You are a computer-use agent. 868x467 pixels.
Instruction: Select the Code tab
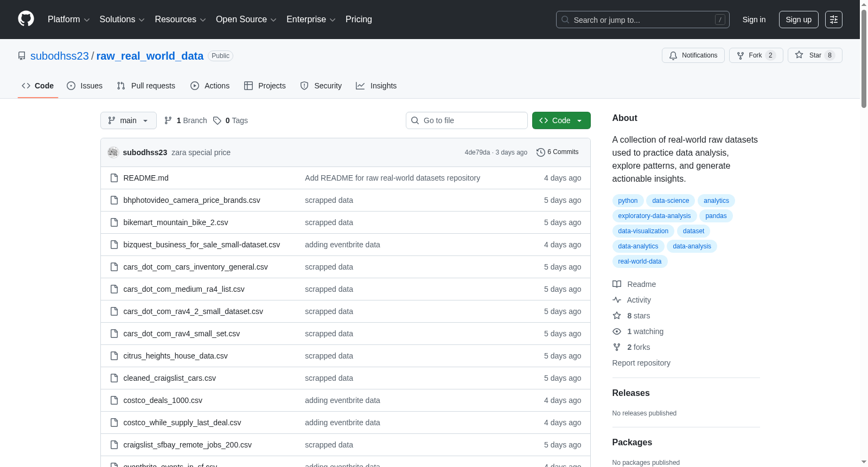click(38, 86)
